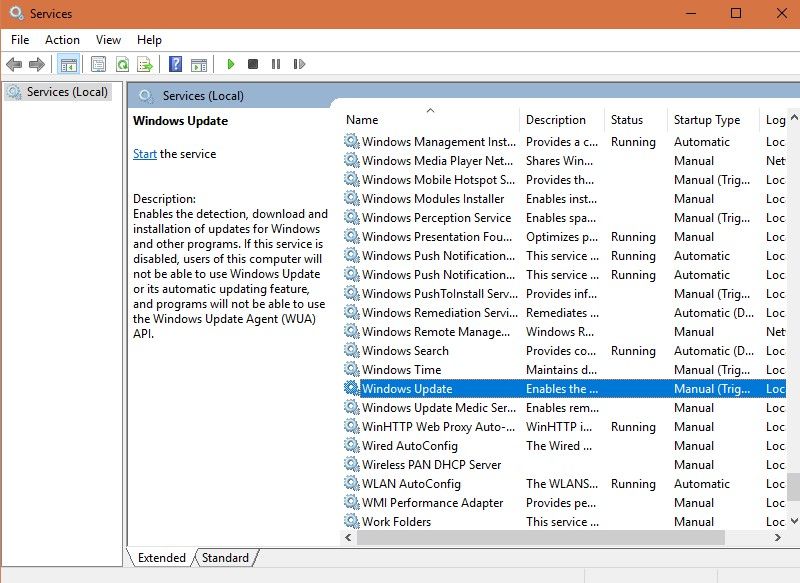
Task: Click the Back arrow toolbar icon
Action: tap(14, 64)
